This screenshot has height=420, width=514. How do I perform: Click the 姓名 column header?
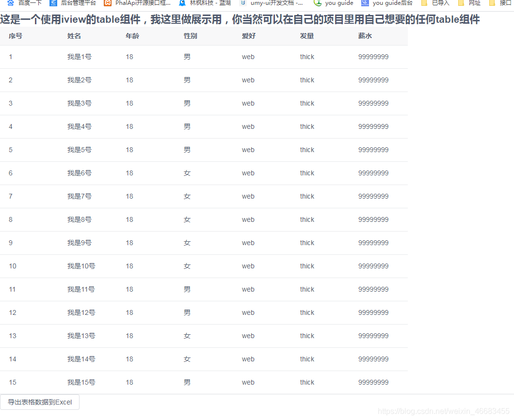[x=74, y=35]
